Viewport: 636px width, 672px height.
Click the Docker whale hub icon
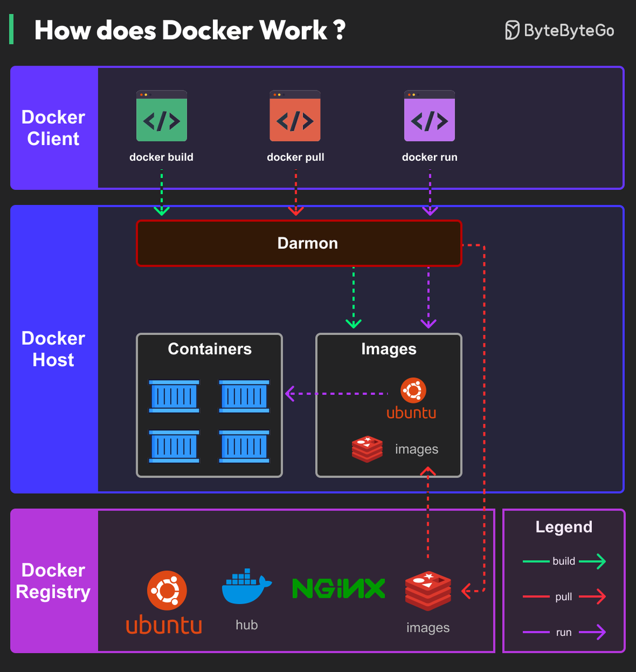pos(247,587)
